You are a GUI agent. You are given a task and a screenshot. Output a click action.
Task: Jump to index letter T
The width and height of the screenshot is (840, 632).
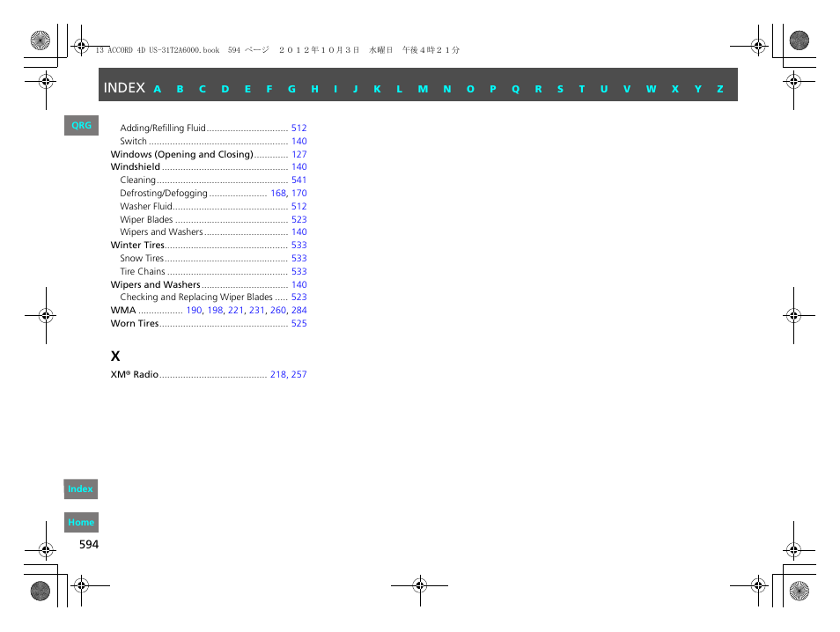[582, 89]
